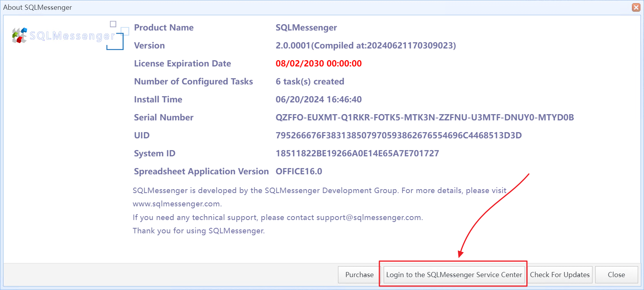Click the Serial Number label

point(164,117)
